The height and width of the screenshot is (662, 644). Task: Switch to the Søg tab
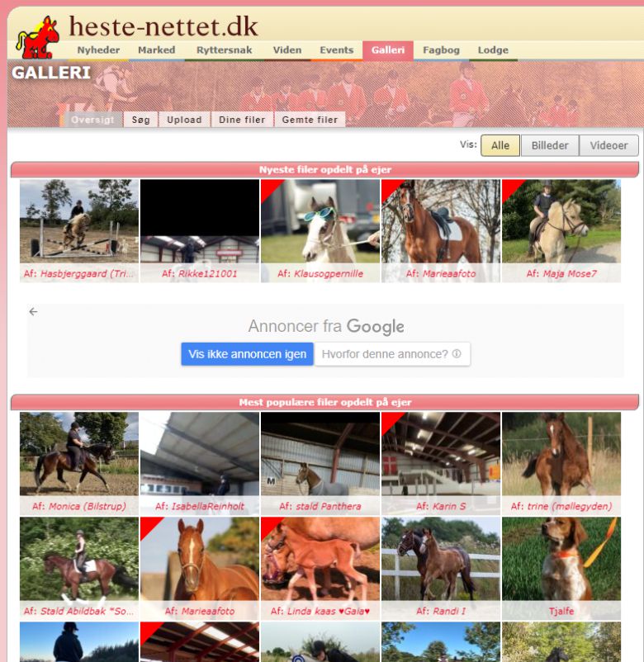(141, 120)
